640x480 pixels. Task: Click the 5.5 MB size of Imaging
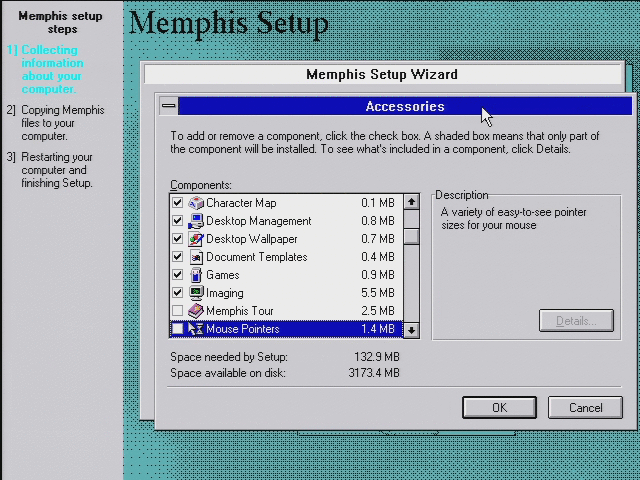378,293
